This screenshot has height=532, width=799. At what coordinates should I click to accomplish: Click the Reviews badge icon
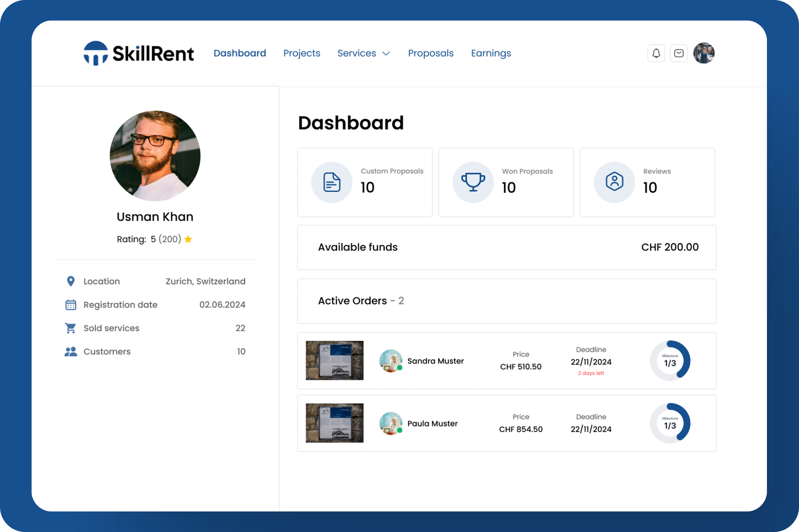[x=614, y=181]
